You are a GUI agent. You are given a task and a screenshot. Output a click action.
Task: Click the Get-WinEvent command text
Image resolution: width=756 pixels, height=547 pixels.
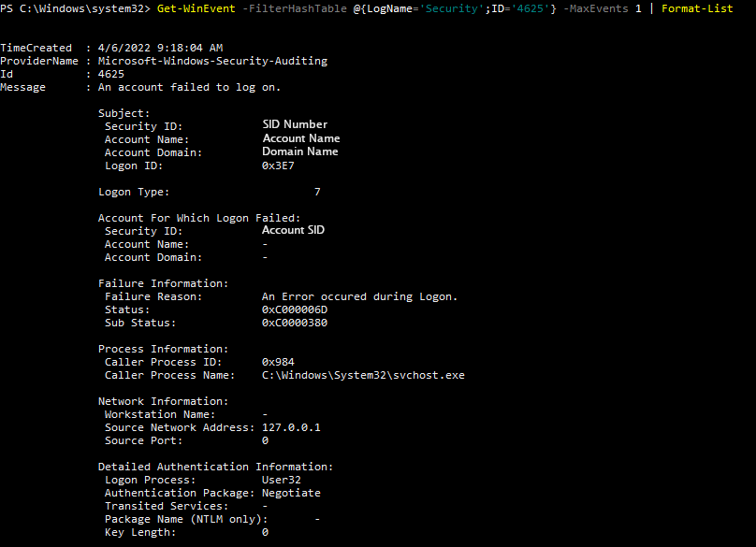(196, 8)
